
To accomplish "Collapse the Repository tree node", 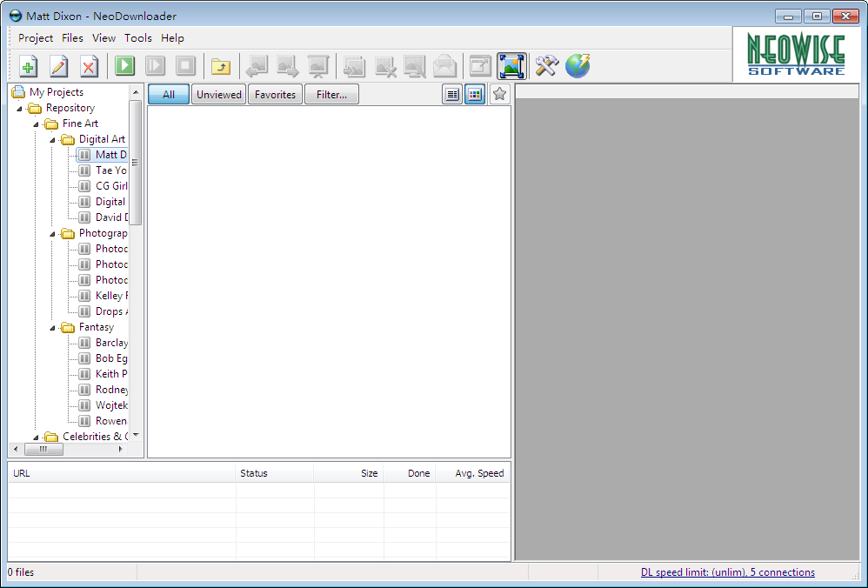I will 19,109.
